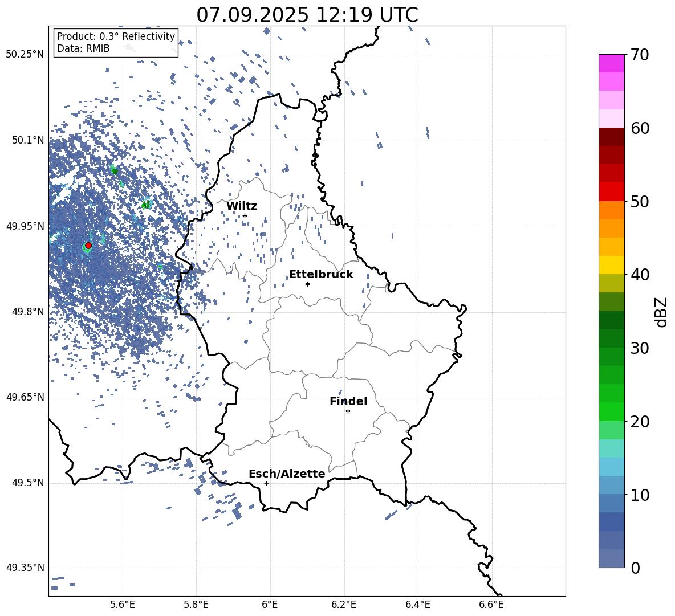Click the 70 colorbar tick label
This screenshot has width=675, height=616.
(640, 55)
